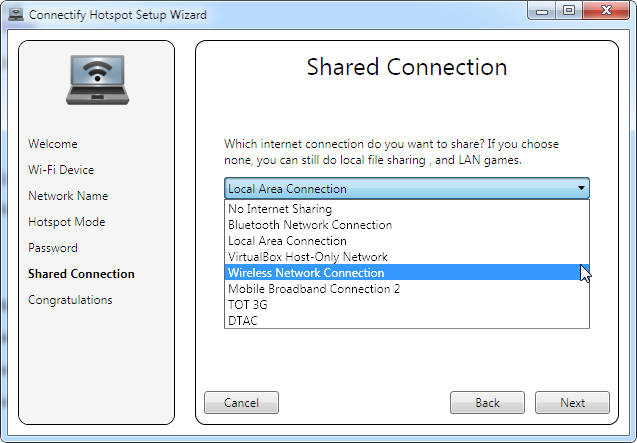Choose Wireless Network Connection option

407,272
